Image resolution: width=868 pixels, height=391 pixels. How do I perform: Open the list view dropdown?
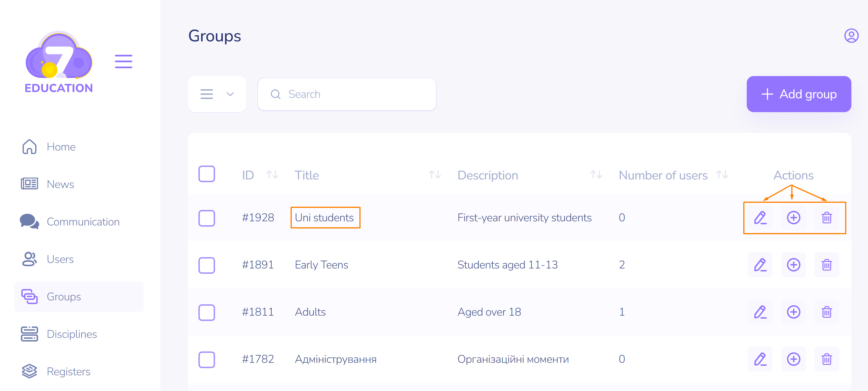point(217,94)
